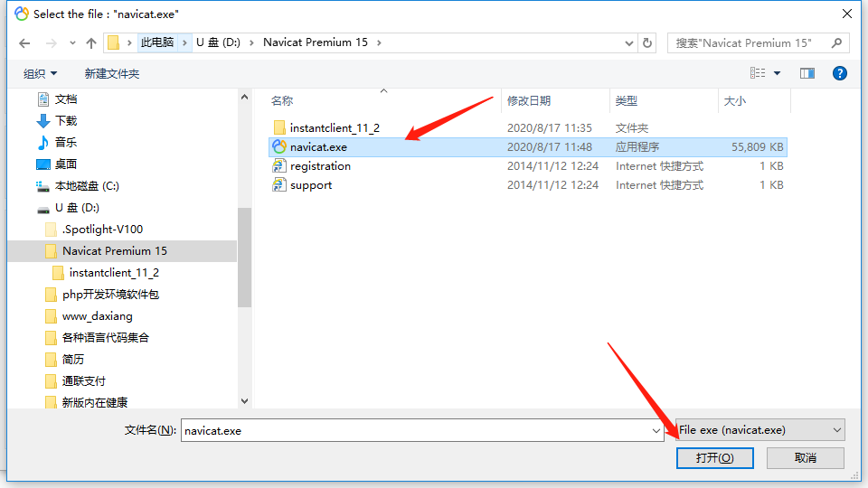This screenshot has height=488, width=868.
Task: Open the File exe (navicat.exe) type dropdown
Action: click(x=760, y=430)
